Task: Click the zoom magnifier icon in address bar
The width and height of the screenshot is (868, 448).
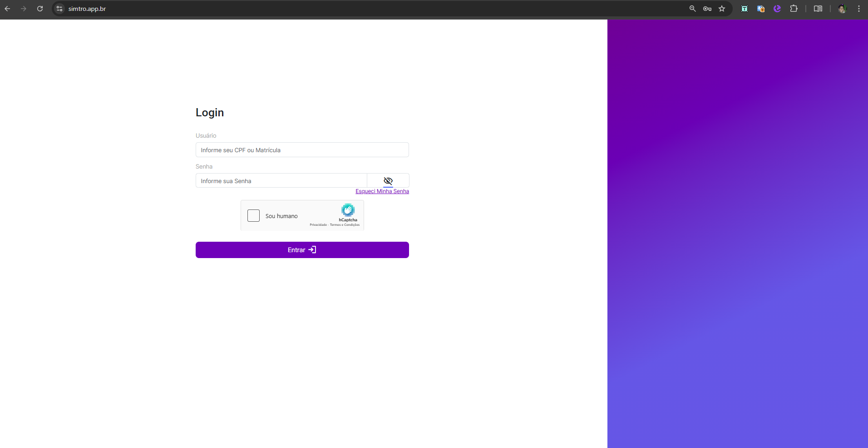Action: pos(692,9)
